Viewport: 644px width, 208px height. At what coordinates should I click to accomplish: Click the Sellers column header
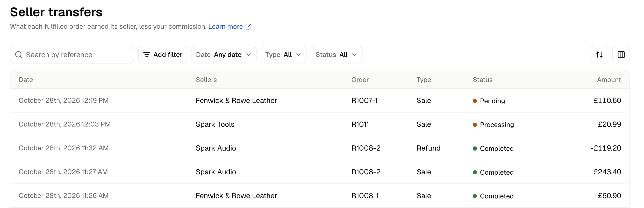coord(206,80)
